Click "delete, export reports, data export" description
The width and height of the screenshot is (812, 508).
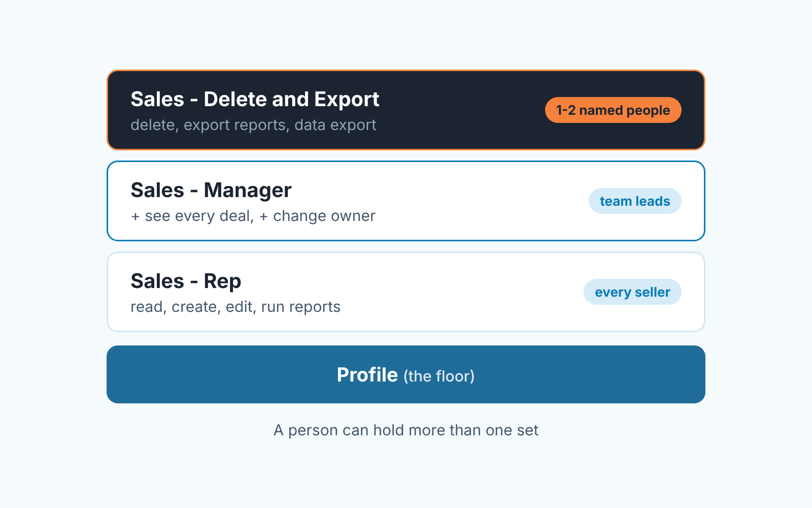(x=253, y=125)
